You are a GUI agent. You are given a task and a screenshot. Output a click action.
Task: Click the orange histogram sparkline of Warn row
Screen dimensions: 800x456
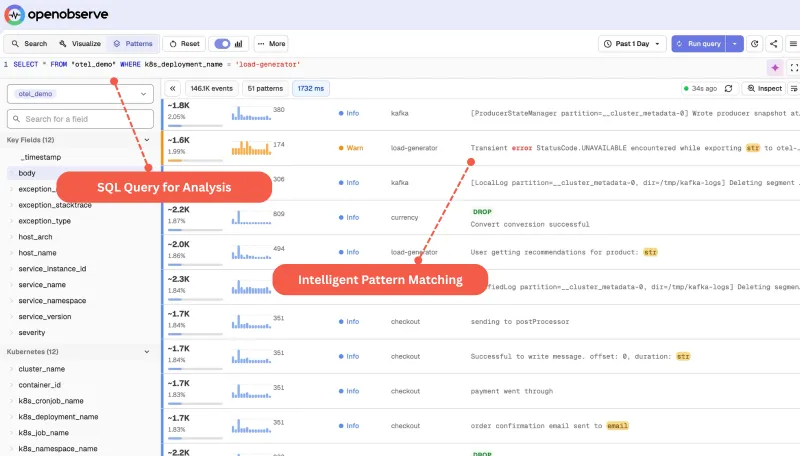tap(251, 148)
